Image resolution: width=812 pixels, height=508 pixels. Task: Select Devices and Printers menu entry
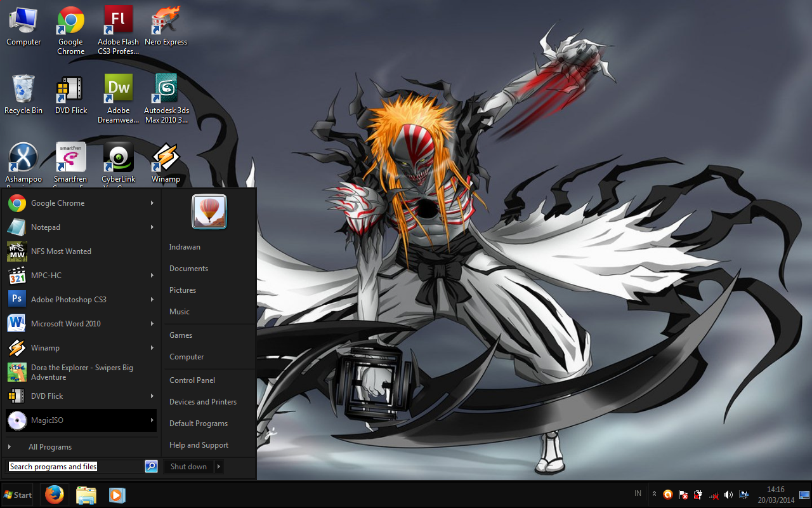point(202,401)
